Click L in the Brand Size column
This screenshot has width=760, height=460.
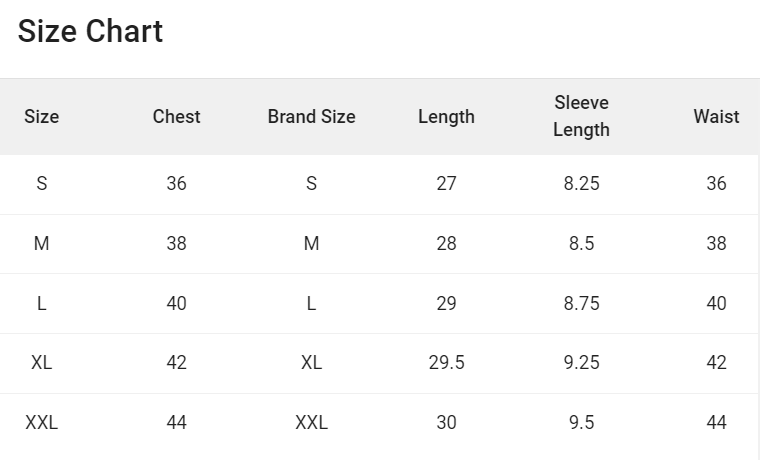coord(311,304)
